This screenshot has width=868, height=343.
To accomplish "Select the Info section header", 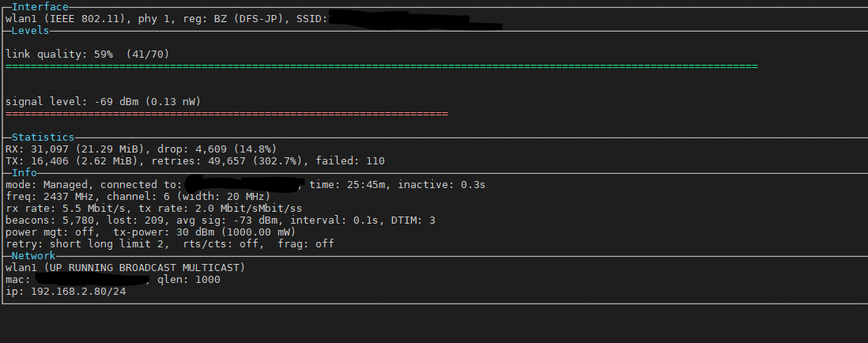I will (x=25, y=172).
